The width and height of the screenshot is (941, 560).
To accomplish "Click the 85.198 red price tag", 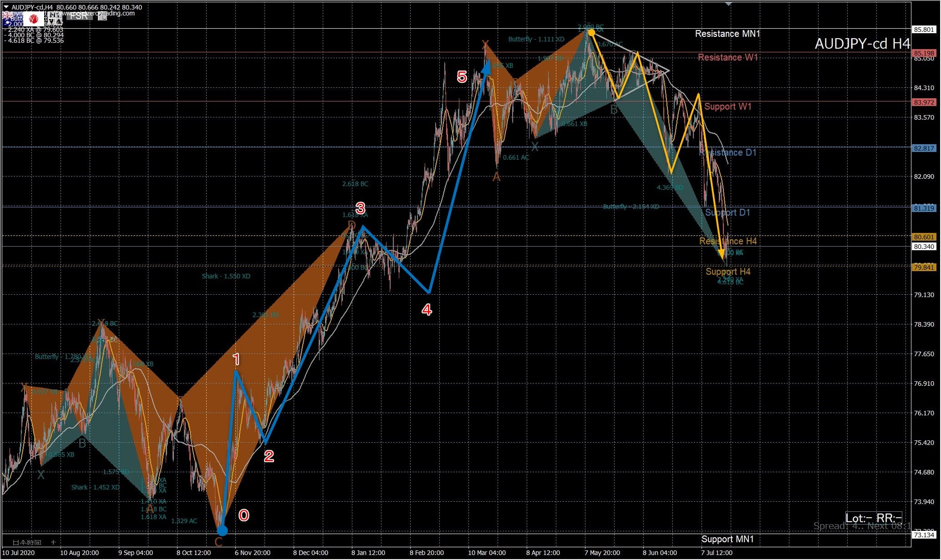I will pyautogui.click(x=924, y=53).
